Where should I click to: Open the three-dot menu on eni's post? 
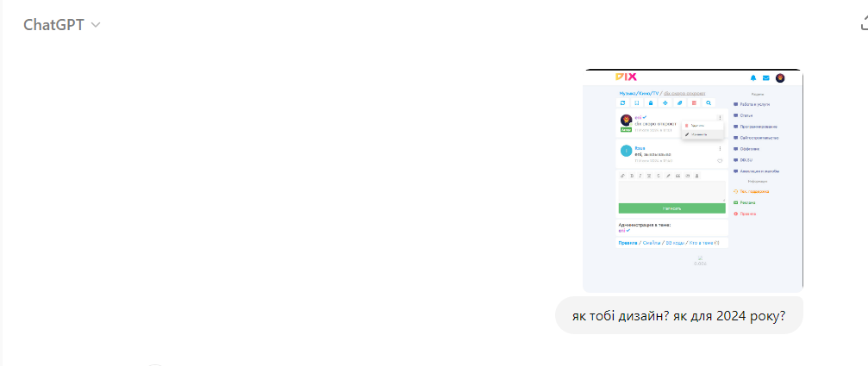point(720,118)
